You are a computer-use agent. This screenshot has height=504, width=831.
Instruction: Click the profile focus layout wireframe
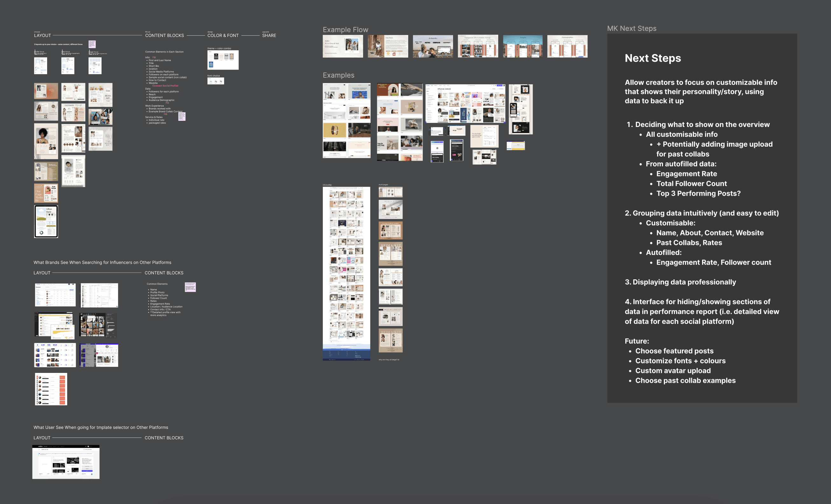pyautogui.click(x=40, y=66)
